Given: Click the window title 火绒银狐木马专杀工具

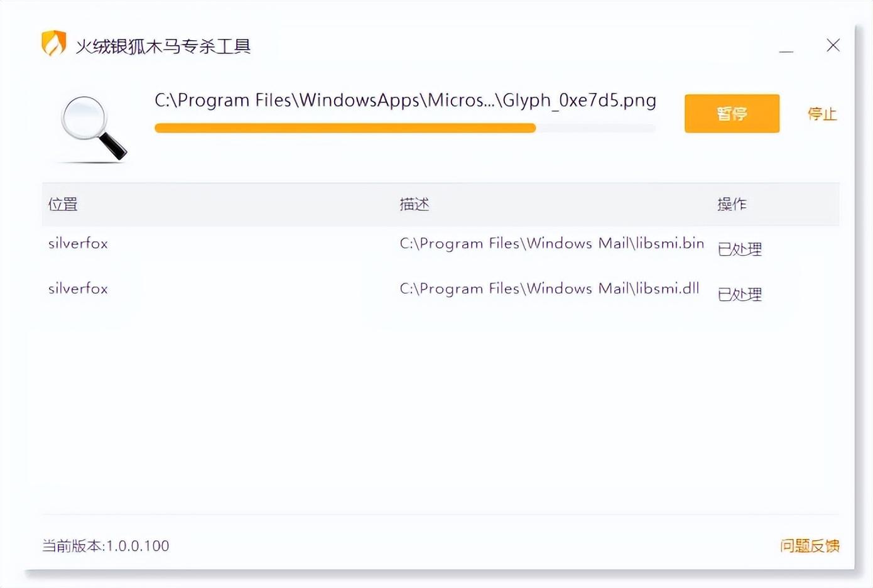Looking at the screenshot, I should (x=163, y=46).
